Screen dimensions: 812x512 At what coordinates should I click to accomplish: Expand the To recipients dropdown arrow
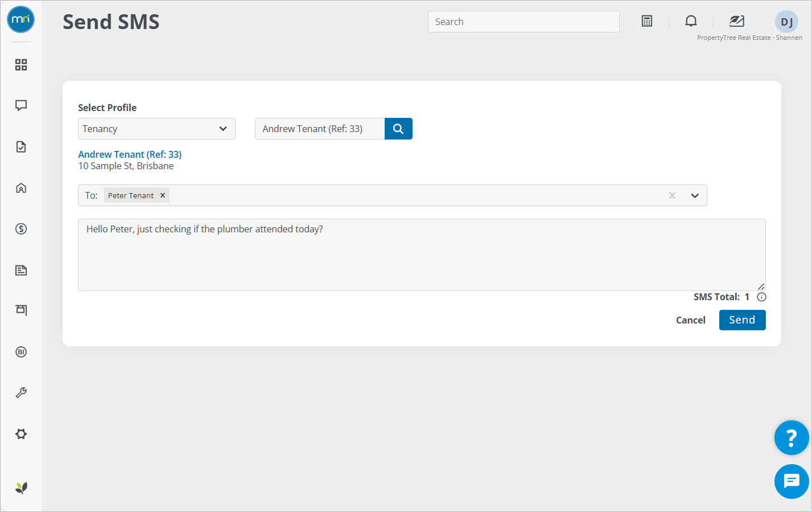click(x=695, y=195)
